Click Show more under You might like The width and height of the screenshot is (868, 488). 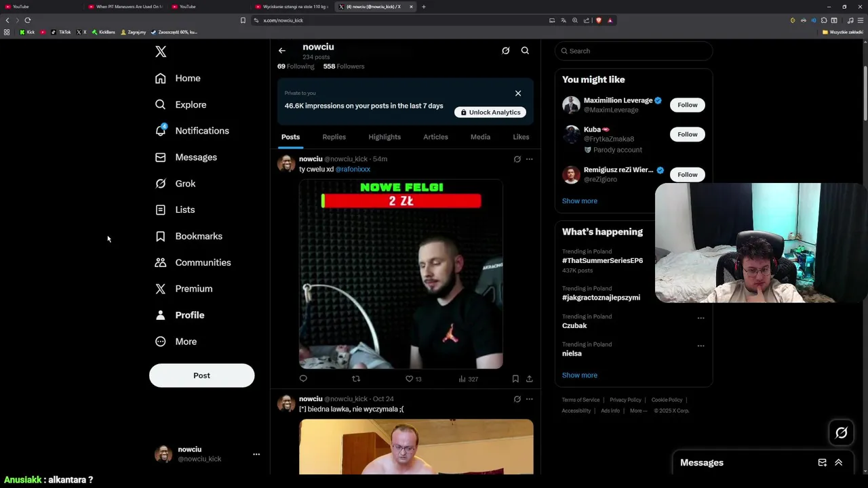(x=580, y=201)
